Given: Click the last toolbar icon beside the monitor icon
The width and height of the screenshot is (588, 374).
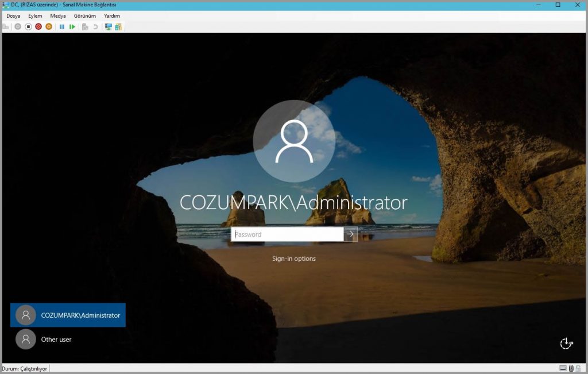Looking at the screenshot, I should (x=118, y=26).
